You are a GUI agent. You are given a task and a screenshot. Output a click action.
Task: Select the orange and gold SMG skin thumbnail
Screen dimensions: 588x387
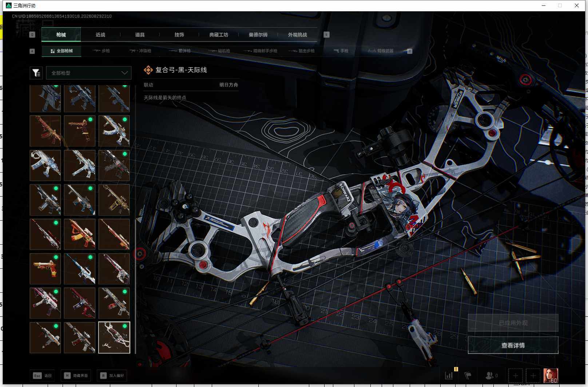(x=80, y=234)
